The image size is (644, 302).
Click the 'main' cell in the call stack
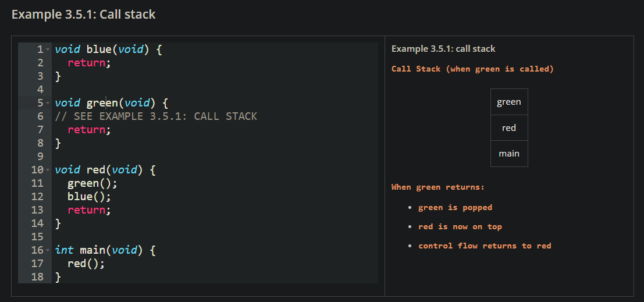point(509,154)
